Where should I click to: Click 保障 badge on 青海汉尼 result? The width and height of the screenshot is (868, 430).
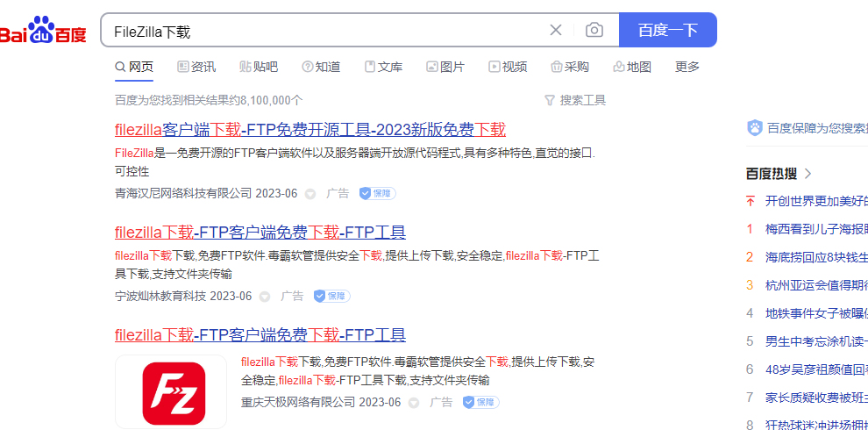point(378,193)
